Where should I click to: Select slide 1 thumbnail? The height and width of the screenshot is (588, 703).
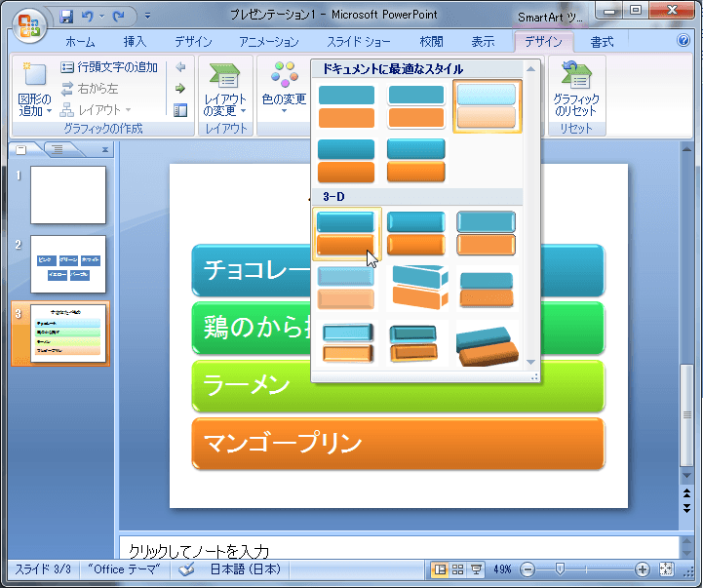coord(68,195)
